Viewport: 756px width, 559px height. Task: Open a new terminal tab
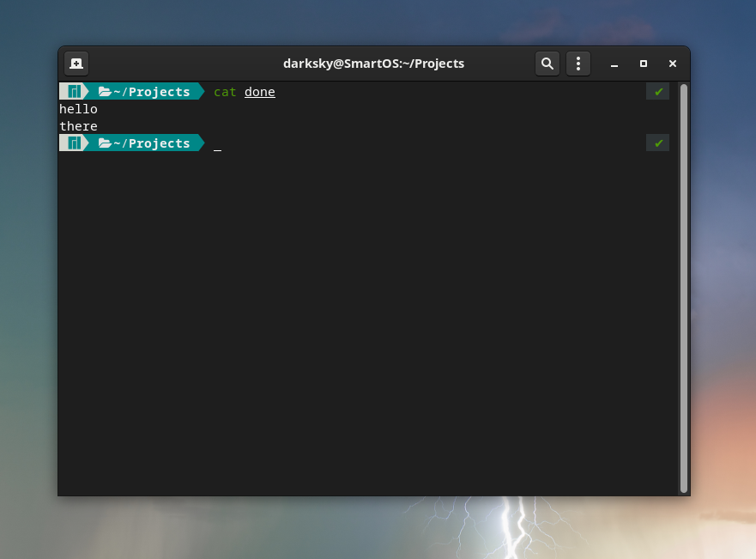tap(76, 64)
